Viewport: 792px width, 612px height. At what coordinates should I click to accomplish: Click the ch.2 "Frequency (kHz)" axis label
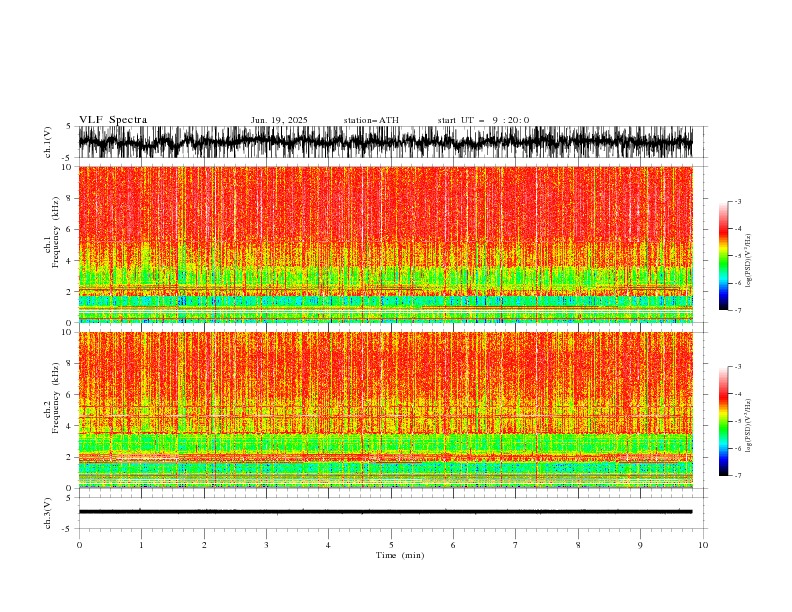(56, 398)
